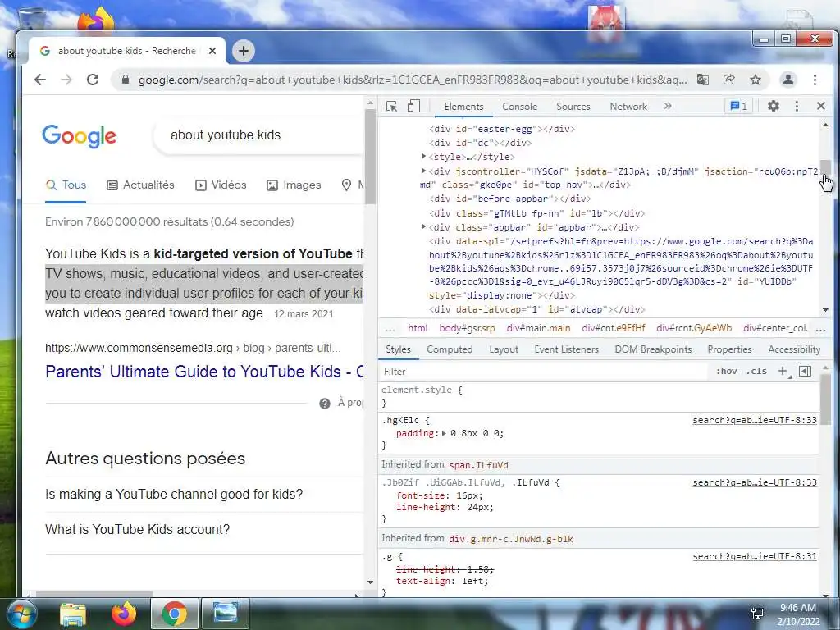Open source link search?q=ab…:33 for .hgKElc

[755, 420]
